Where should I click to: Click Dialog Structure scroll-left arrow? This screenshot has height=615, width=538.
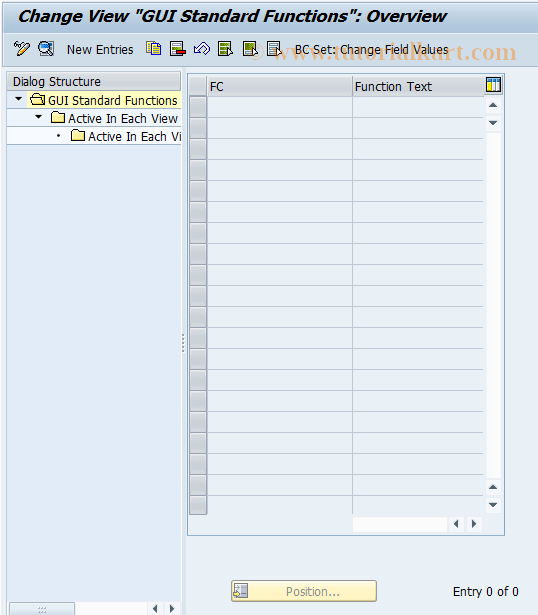tap(155, 608)
